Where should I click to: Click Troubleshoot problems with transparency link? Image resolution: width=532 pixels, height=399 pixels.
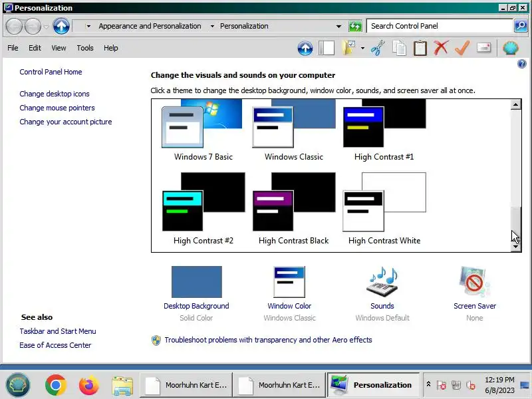(x=268, y=340)
